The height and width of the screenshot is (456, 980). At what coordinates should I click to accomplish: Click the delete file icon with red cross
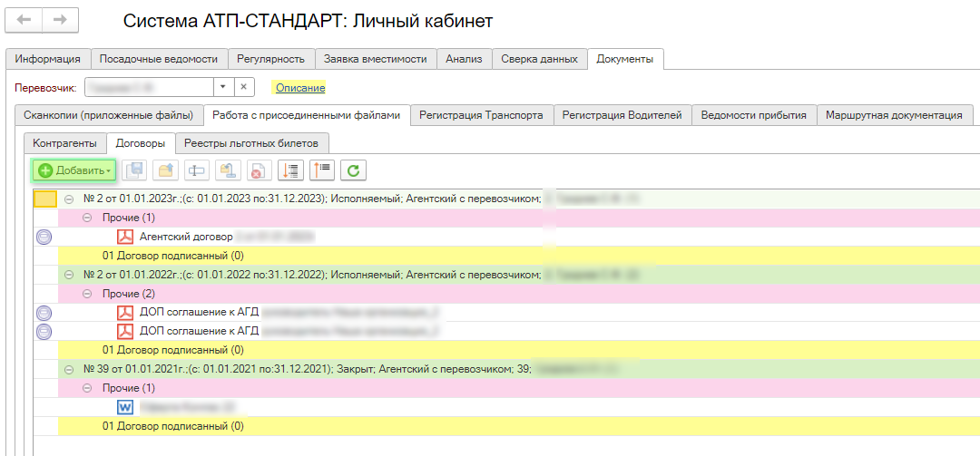point(258,170)
